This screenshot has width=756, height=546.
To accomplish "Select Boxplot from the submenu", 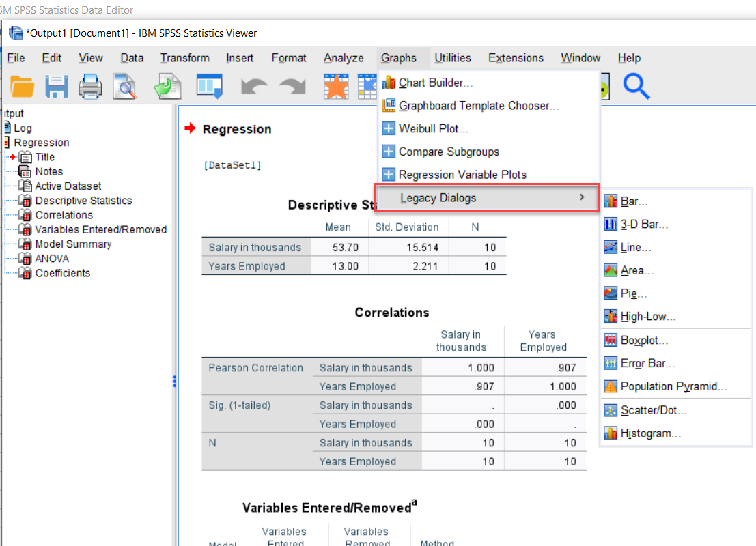I will click(x=644, y=340).
